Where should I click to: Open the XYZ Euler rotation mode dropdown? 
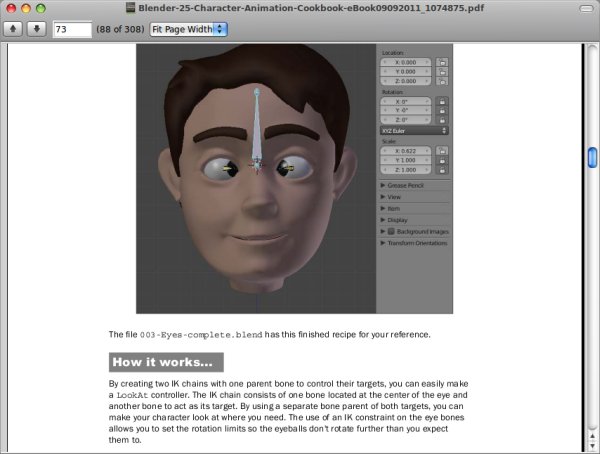pos(414,131)
